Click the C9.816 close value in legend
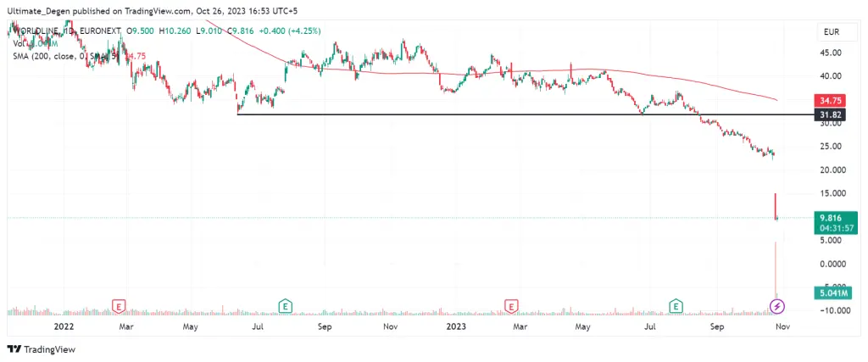This screenshot has width=868, height=362. pyautogui.click(x=238, y=31)
